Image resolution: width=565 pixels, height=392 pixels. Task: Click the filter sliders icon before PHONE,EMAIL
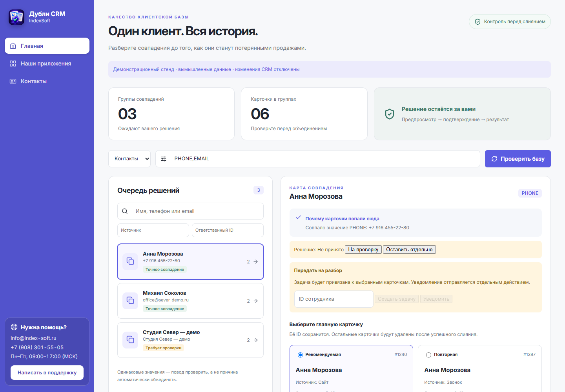(164, 159)
